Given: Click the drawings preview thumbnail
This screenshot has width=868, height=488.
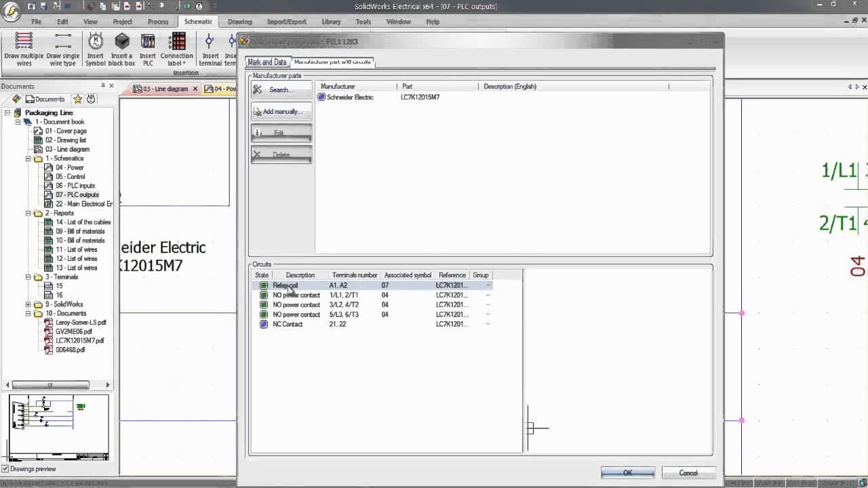Looking at the screenshot, I should click(x=58, y=427).
